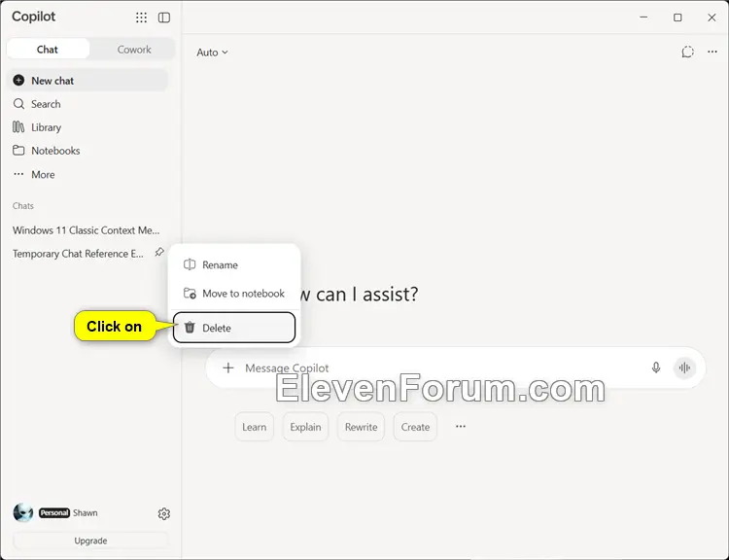This screenshot has width=729, height=560.
Task: Click the Notebooks folder icon
Action: click(18, 151)
